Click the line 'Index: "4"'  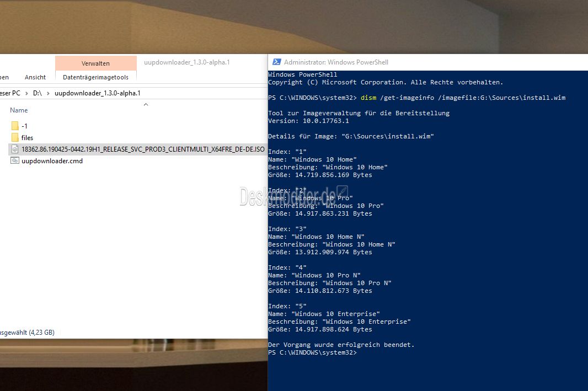pyautogui.click(x=287, y=267)
